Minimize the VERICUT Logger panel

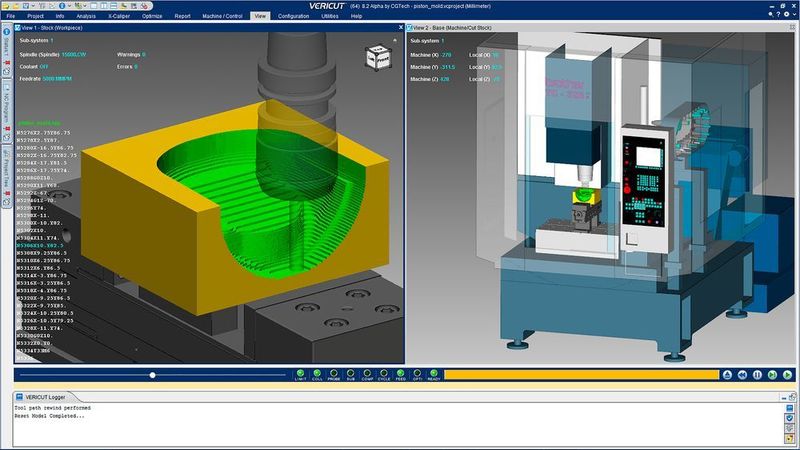(784, 397)
